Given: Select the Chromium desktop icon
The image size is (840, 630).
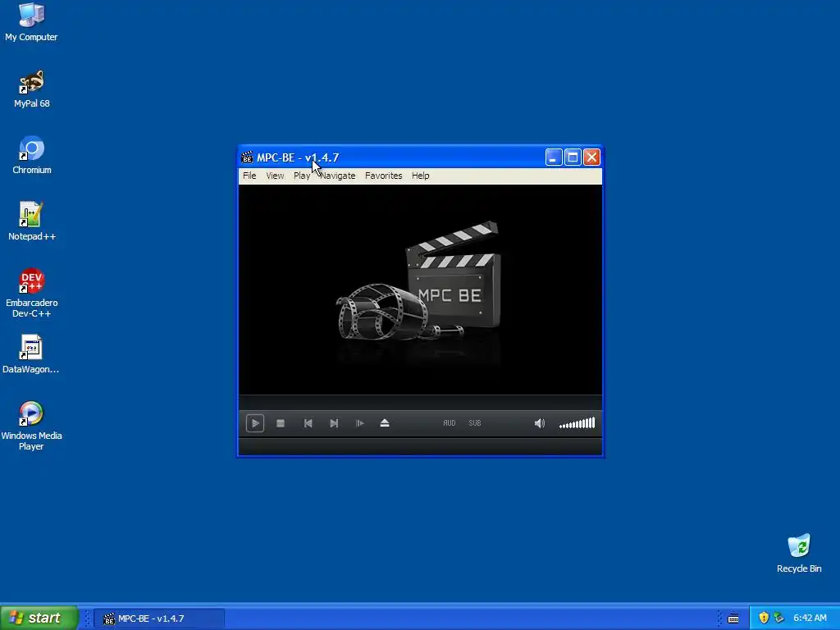Looking at the screenshot, I should pos(32,155).
